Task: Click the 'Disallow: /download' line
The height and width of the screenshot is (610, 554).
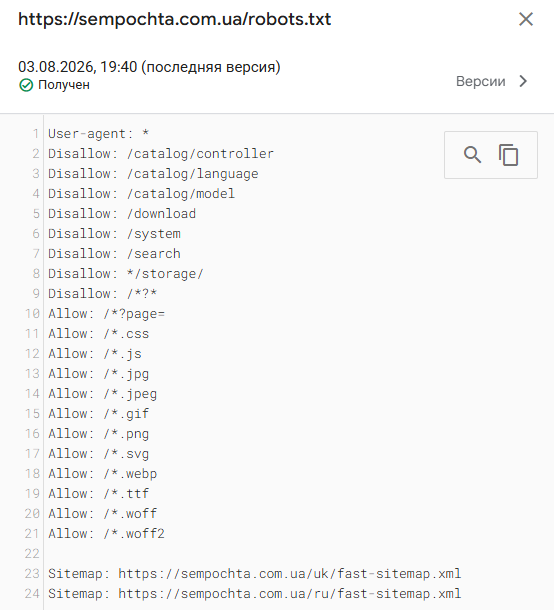Action: click(x=122, y=214)
